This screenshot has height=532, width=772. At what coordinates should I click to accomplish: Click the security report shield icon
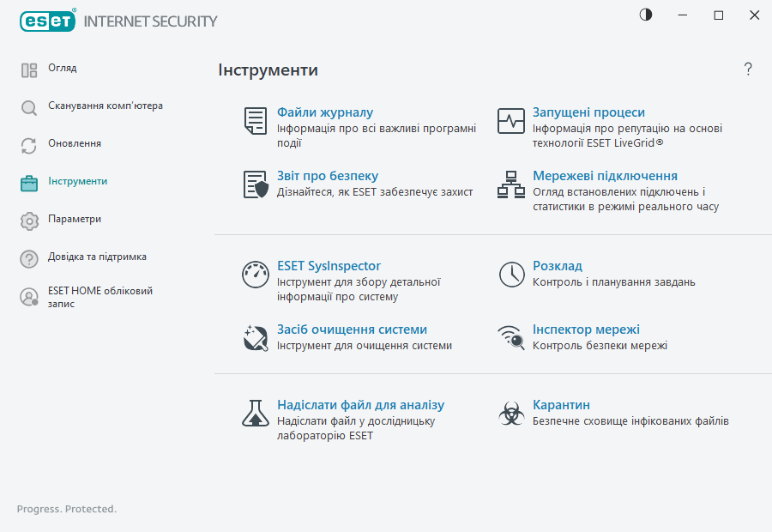(x=255, y=184)
